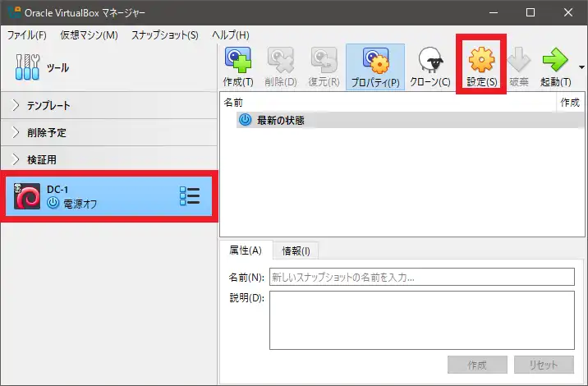
Task: Open the ヘルプ(H) menu
Action: 231,35
